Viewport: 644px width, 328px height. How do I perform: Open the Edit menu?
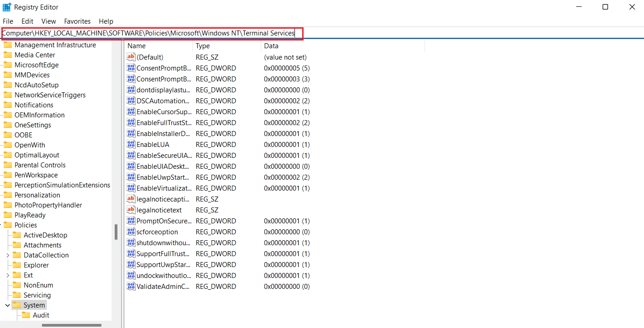27,21
